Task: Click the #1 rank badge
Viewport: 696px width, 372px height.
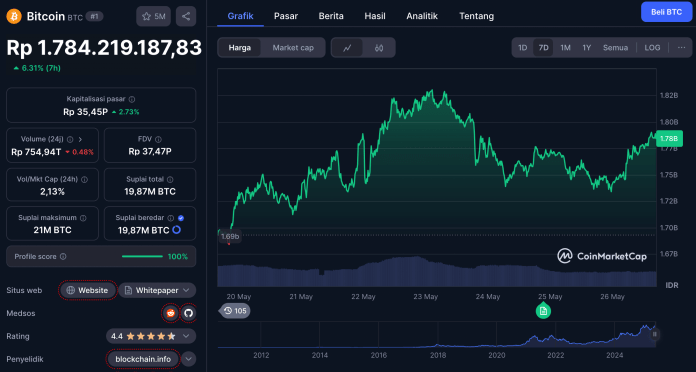Action: point(94,16)
